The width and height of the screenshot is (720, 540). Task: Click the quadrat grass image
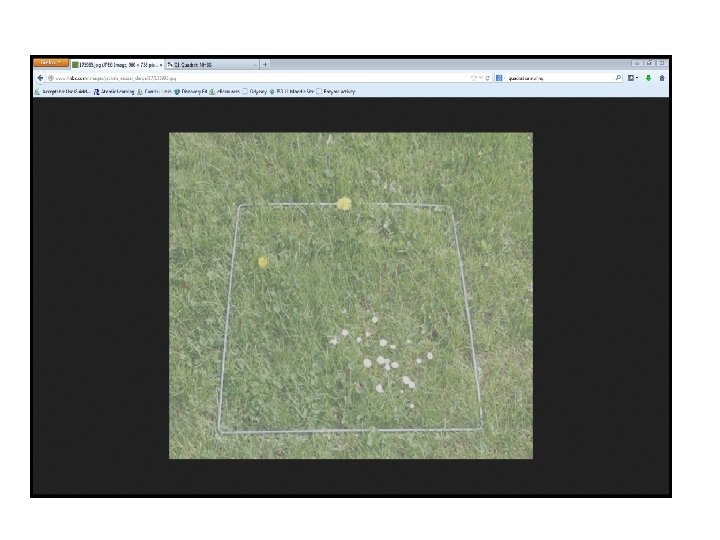351,295
